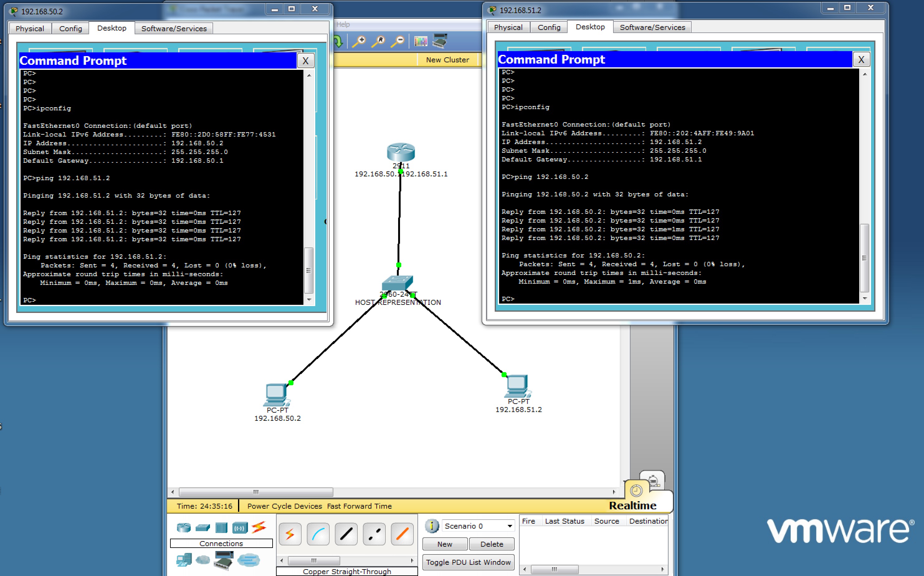Click the last PC> prompt in 192.168.51.2 terminal
This screenshot has height=576, width=924.
point(508,299)
